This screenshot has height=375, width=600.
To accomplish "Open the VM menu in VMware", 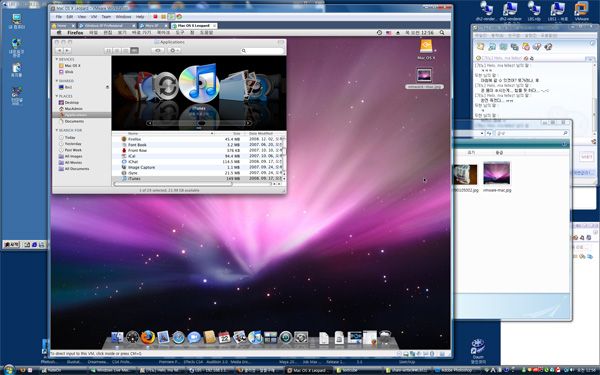I will [x=94, y=17].
